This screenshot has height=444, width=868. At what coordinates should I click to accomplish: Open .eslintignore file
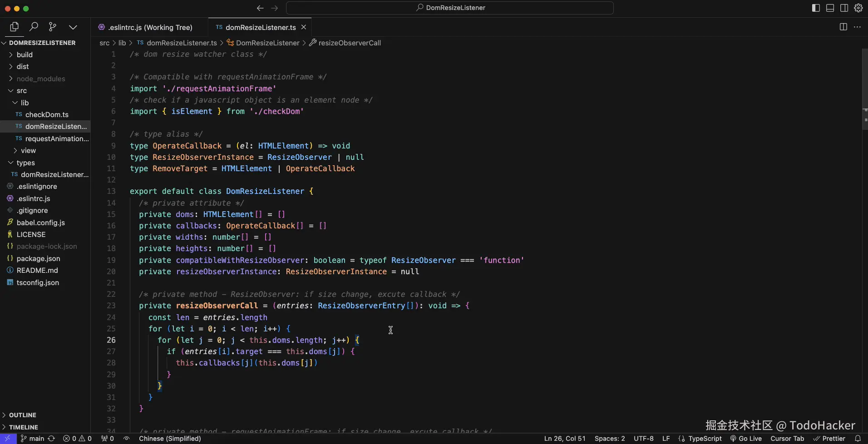(45, 187)
